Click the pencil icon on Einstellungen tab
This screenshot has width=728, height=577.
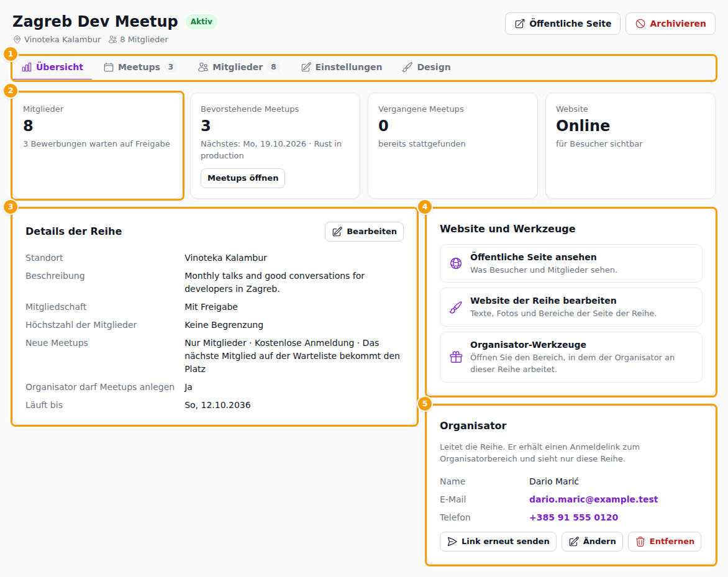pyautogui.click(x=306, y=67)
